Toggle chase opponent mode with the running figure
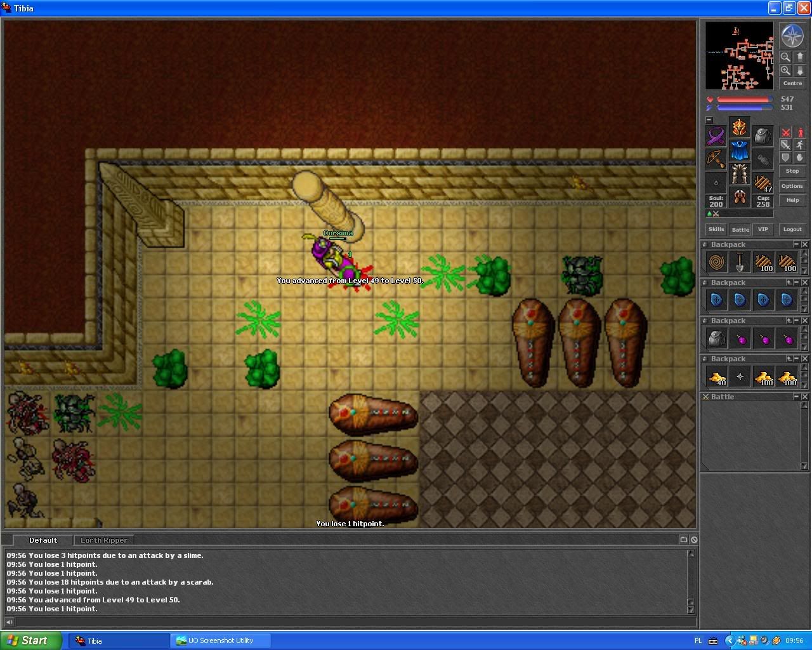The image size is (812, 650). (x=799, y=145)
